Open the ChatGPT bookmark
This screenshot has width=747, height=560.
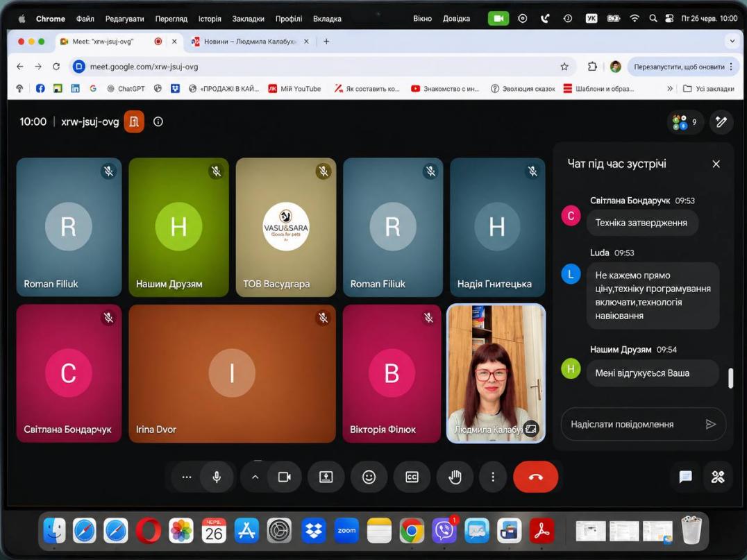(126, 89)
